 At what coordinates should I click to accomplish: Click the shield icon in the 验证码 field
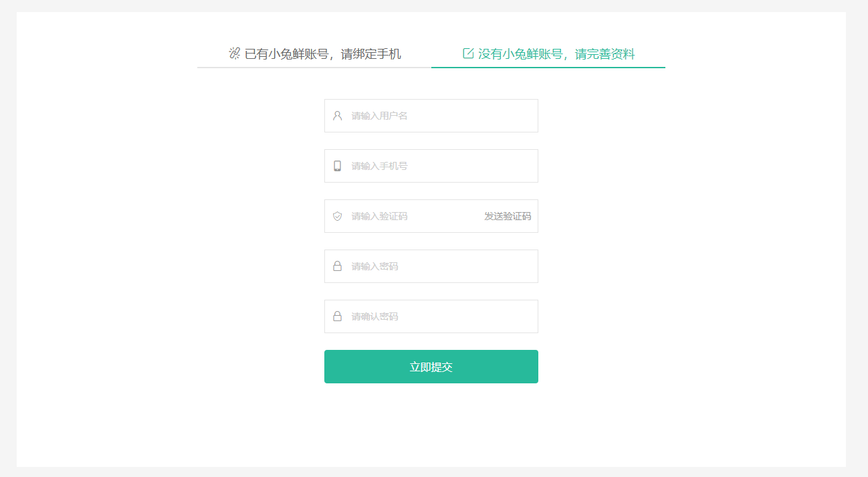337,216
